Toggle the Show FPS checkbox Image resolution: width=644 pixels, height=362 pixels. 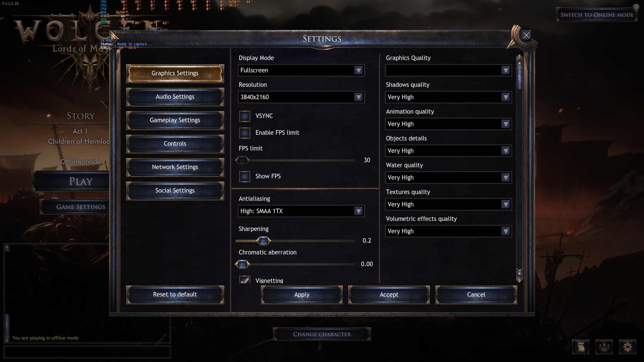[x=245, y=176]
